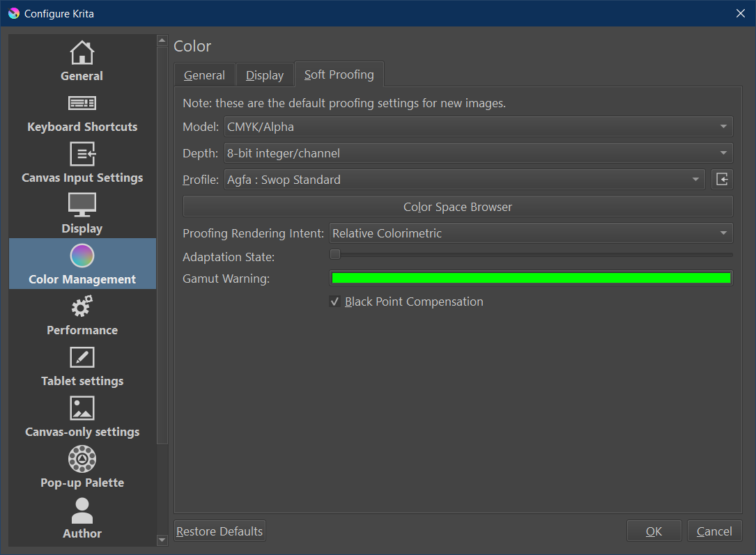Open the Performance settings page

coord(82,315)
